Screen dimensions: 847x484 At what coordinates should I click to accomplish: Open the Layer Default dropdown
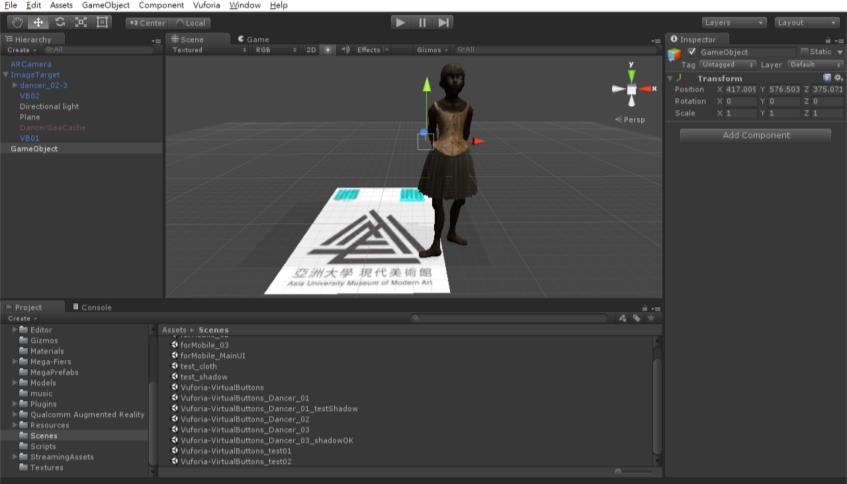tap(815, 65)
